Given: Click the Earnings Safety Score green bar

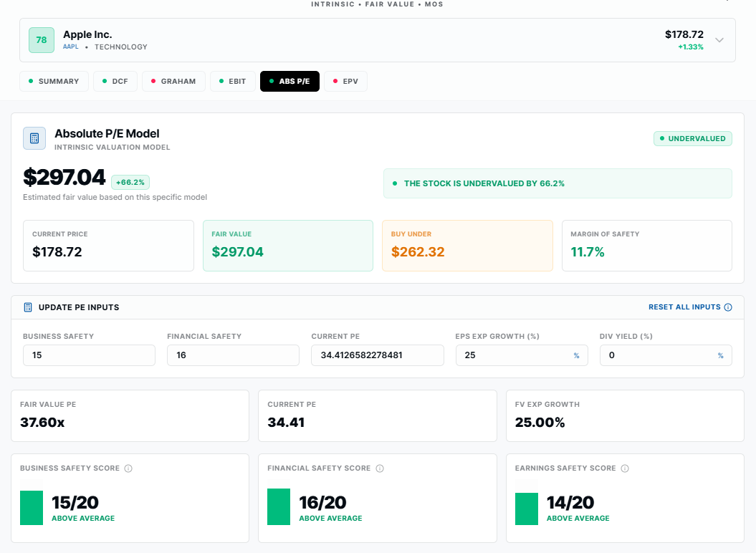Looking at the screenshot, I should click(x=527, y=509).
